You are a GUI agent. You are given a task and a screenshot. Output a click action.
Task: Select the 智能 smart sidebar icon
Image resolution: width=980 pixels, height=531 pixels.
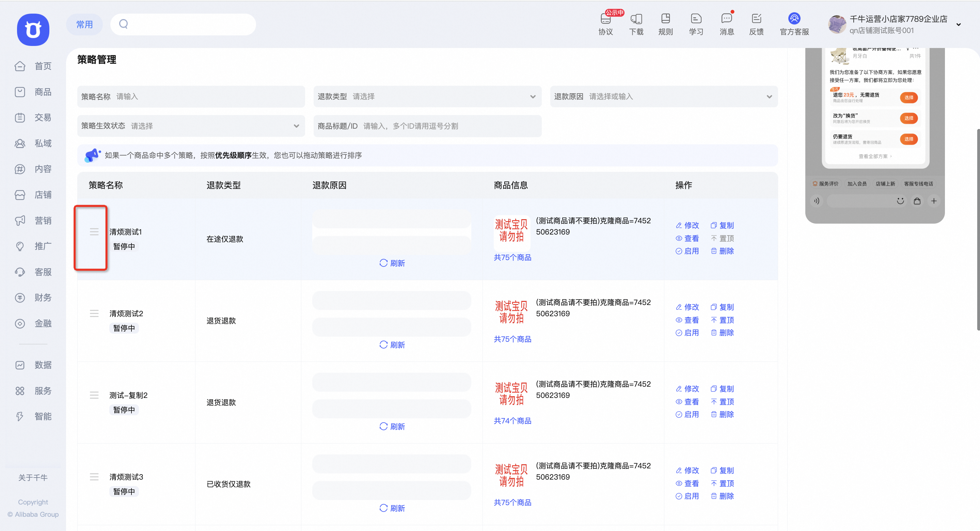point(20,416)
